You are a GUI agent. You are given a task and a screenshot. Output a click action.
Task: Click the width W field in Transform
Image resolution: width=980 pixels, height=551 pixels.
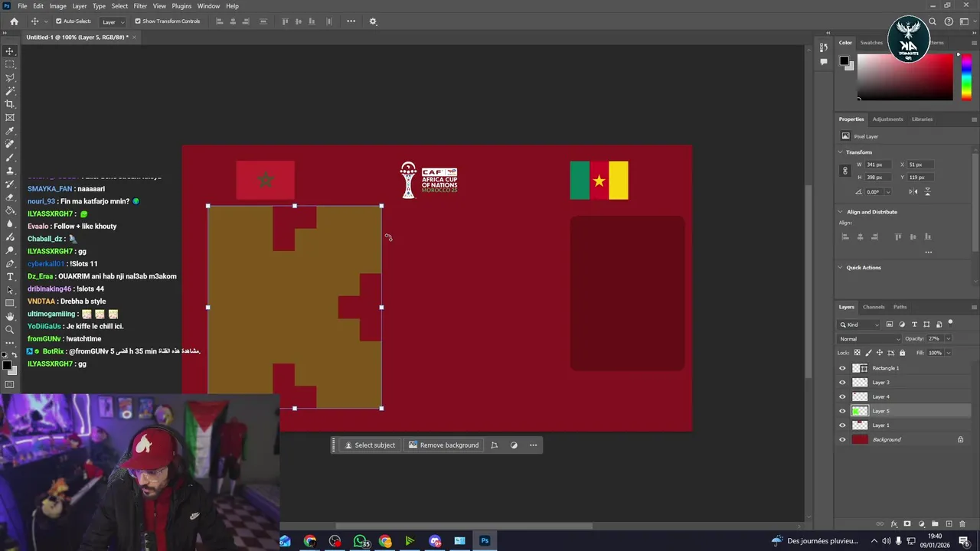click(877, 165)
